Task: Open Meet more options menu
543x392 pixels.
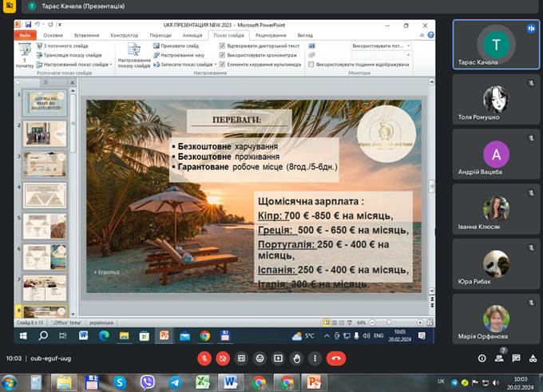Action: [315, 358]
